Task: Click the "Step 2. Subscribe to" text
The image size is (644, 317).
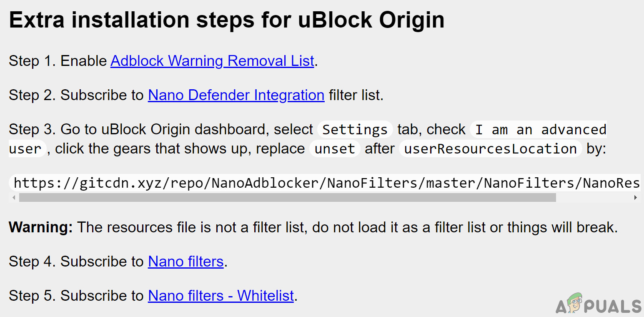Action: tap(76, 95)
